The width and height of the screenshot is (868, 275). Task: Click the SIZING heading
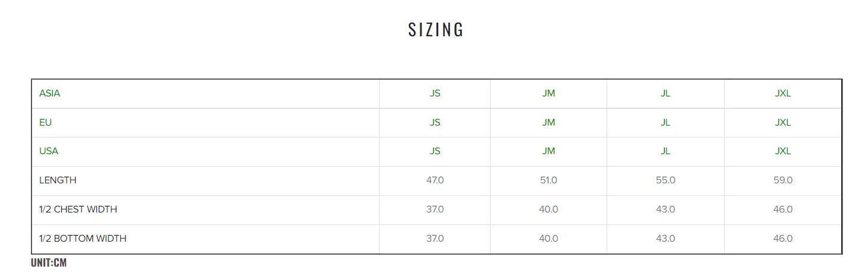click(436, 30)
